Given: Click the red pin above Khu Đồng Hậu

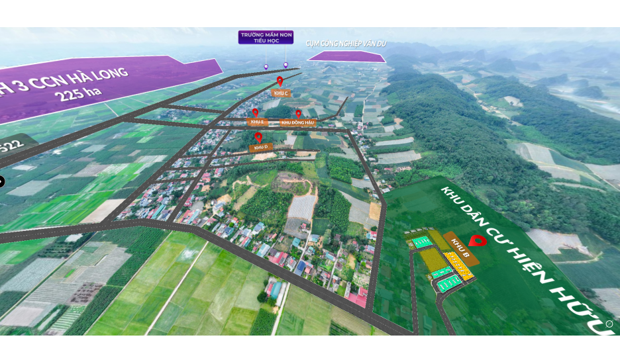Looking at the screenshot, I should tap(298, 114).
